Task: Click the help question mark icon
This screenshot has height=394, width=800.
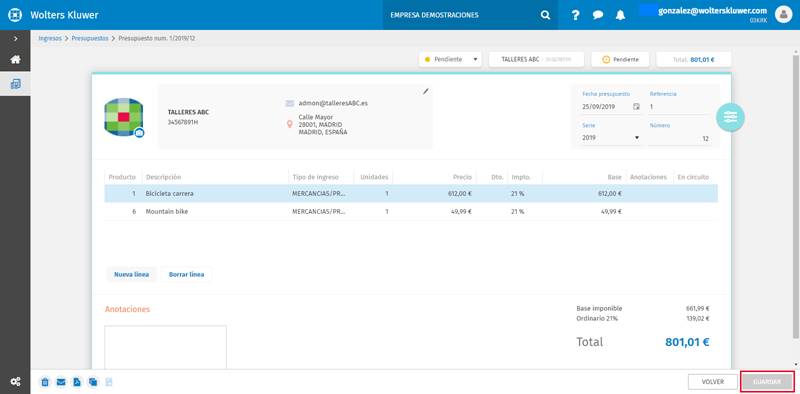Action: click(x=576, y=15)
